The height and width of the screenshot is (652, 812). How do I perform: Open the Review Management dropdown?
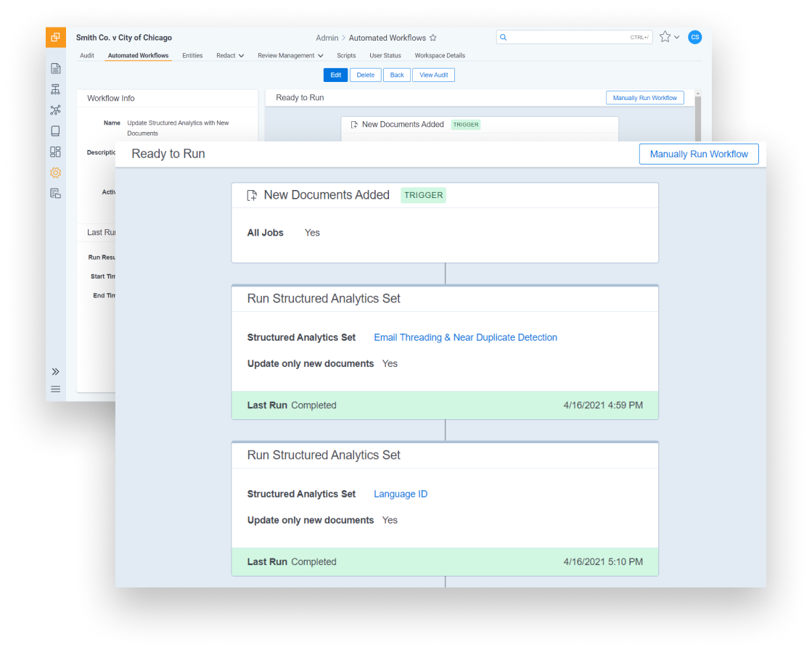[x=290, y=55]
